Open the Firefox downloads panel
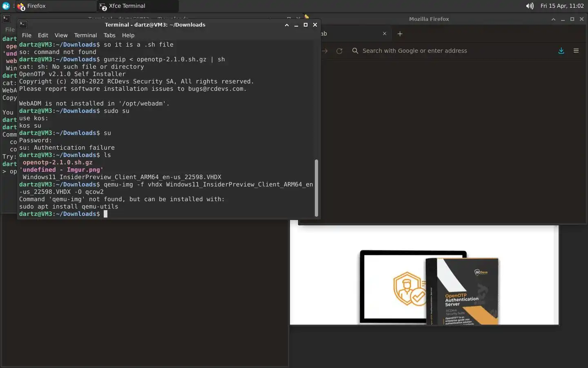The height and width of the screenshot is (368, 588). click(561, 51)
